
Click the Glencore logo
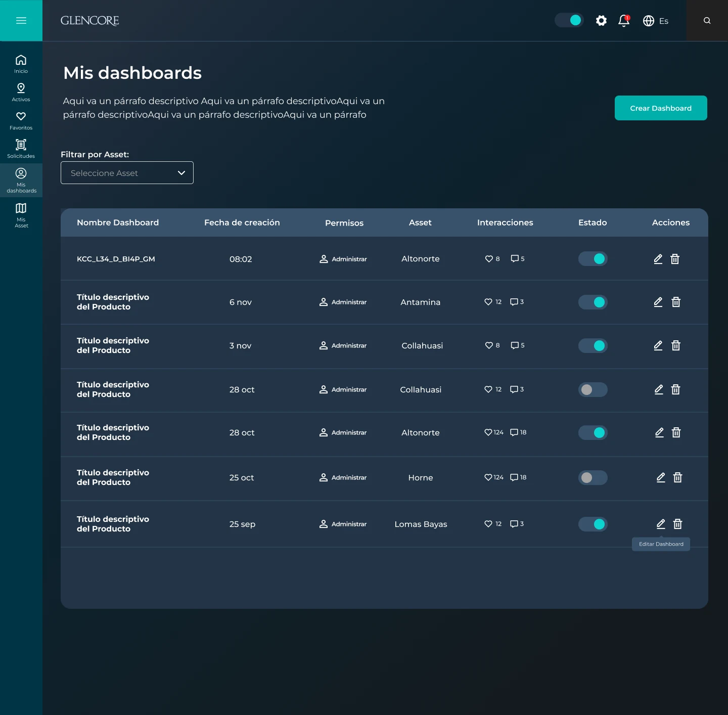tap(90, 21)
